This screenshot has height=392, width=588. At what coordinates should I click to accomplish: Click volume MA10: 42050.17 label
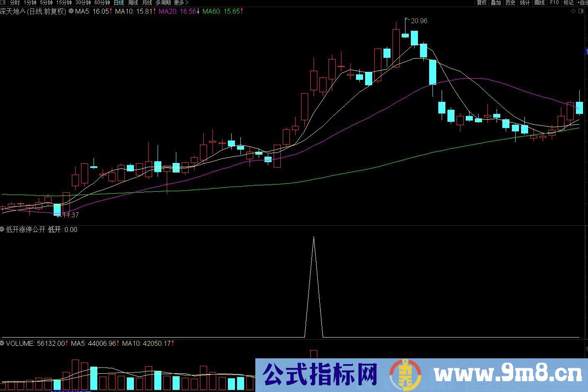(x=148, y=343)
